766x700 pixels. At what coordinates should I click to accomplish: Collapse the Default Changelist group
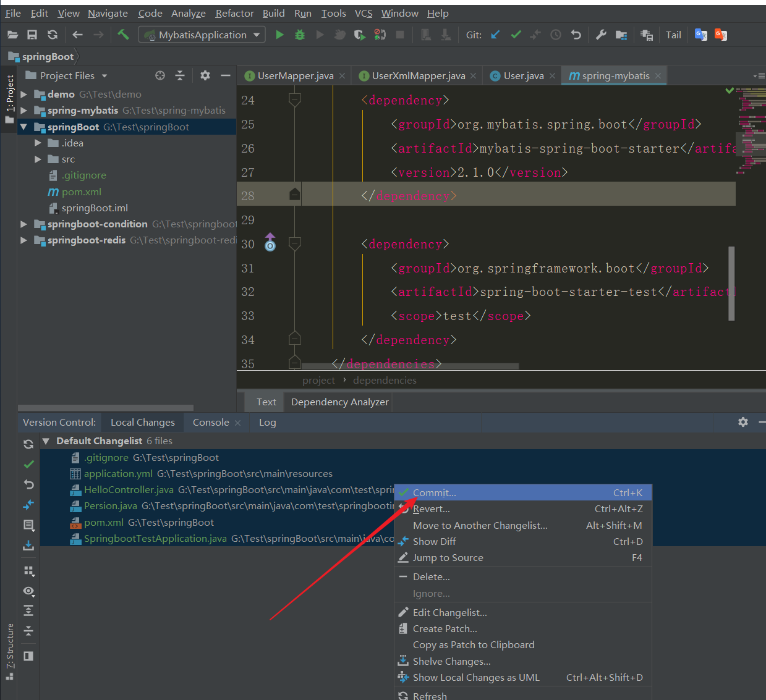[45, 441]
